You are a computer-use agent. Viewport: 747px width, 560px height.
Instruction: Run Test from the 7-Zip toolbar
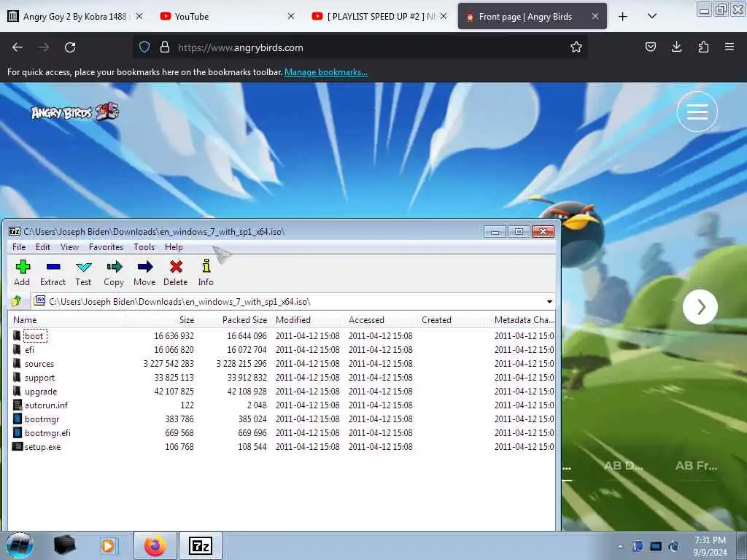pyautogui.click(x=83, y=273)
